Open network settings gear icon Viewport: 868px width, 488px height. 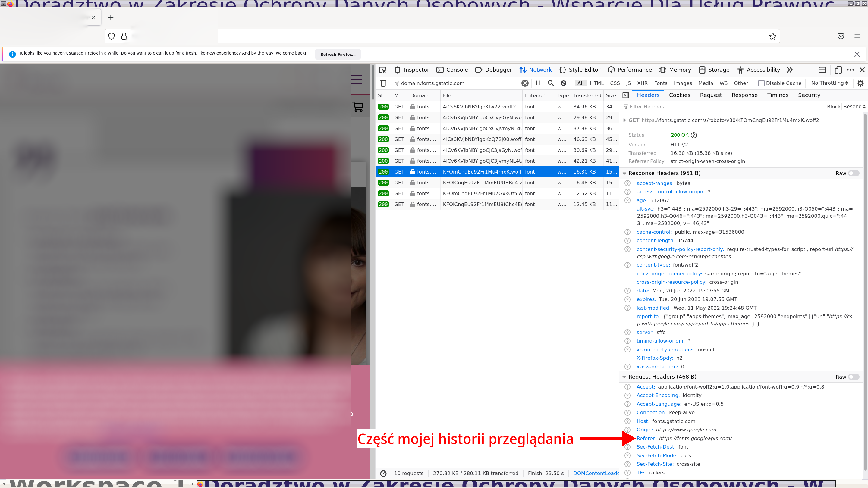(x=860, y=83)
